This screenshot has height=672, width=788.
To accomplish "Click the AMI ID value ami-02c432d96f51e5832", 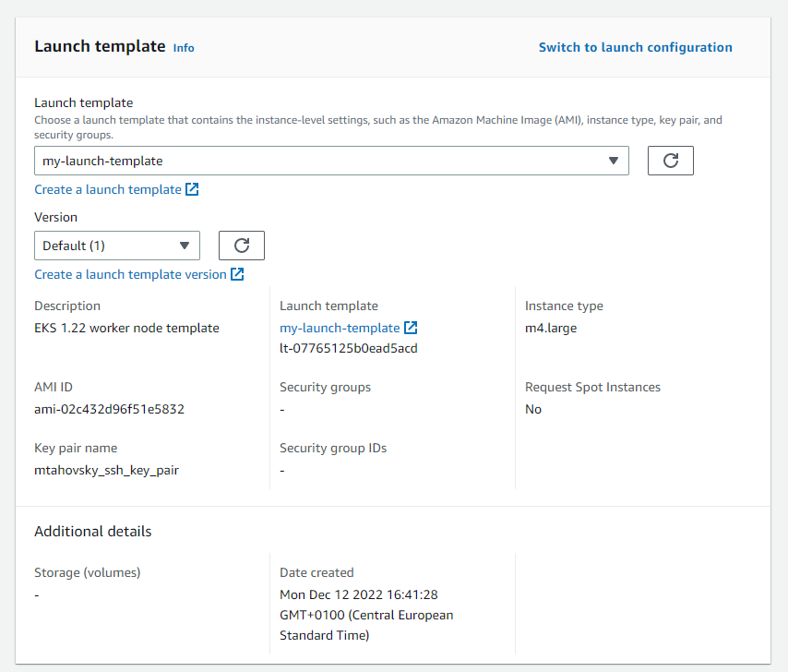I will [x=109, y=409].
